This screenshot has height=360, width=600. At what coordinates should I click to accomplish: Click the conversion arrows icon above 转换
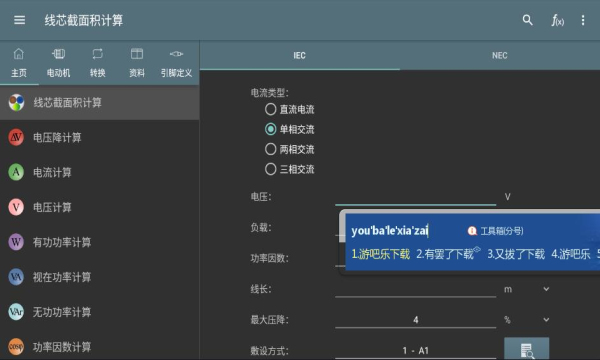coord(98,54)
